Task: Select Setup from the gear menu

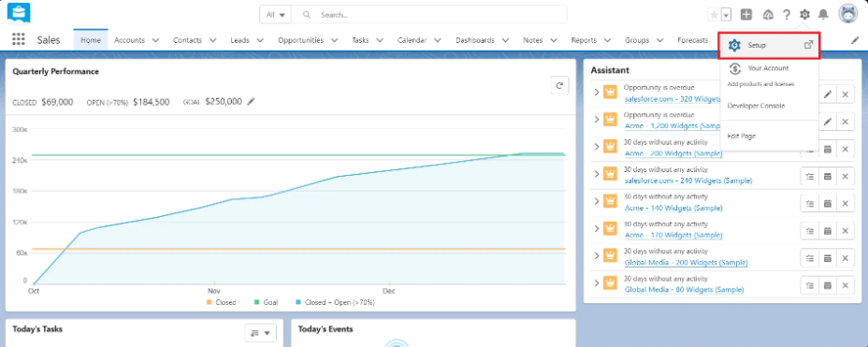Action: pos(769,46)
